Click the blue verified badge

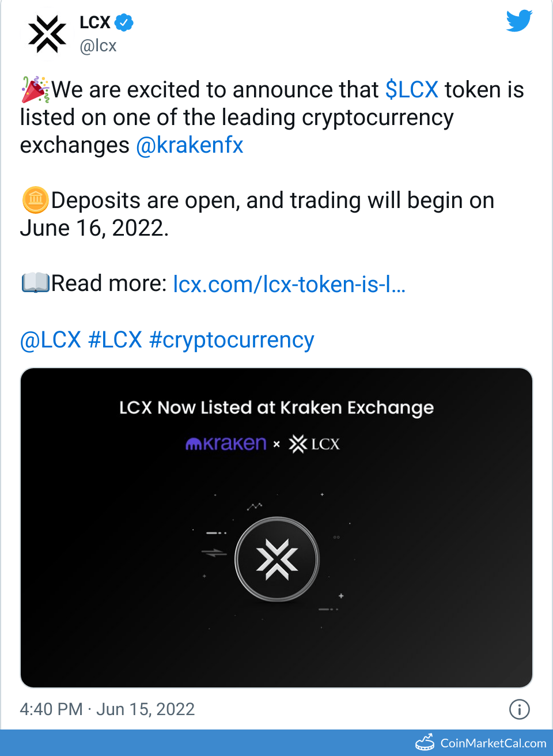(x=124, y=22)
